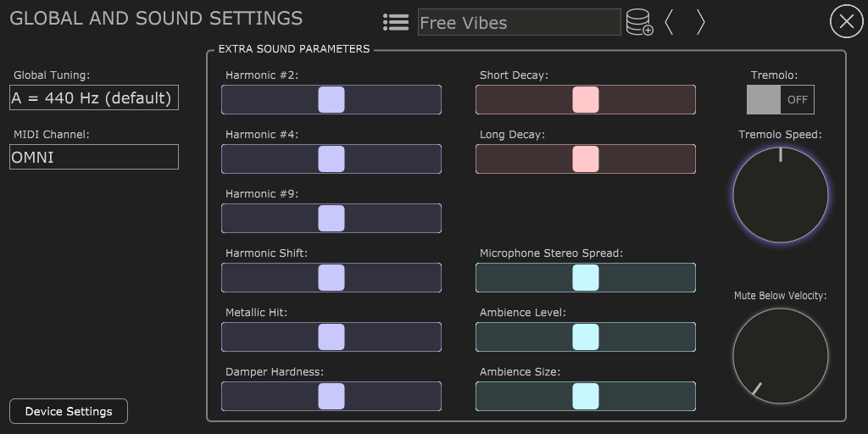Viewport: 868px width, 434px height.
Task: Close the Global and Sound Settings panel
Action: pos(845,22)
